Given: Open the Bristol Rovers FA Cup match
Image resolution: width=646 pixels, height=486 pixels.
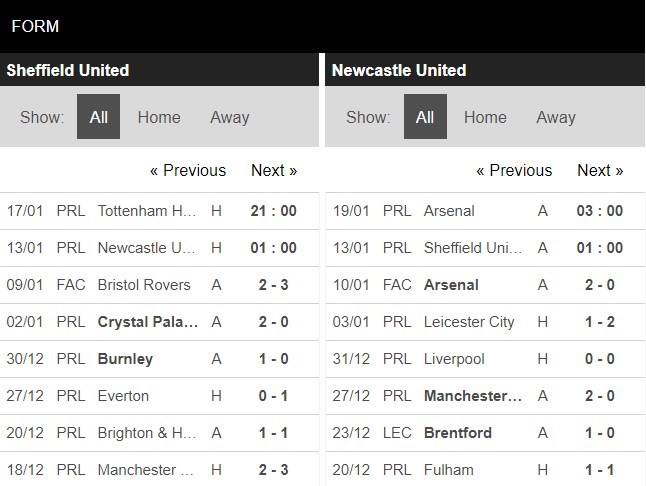Looking at the screenshot, I should click(159, 285).
